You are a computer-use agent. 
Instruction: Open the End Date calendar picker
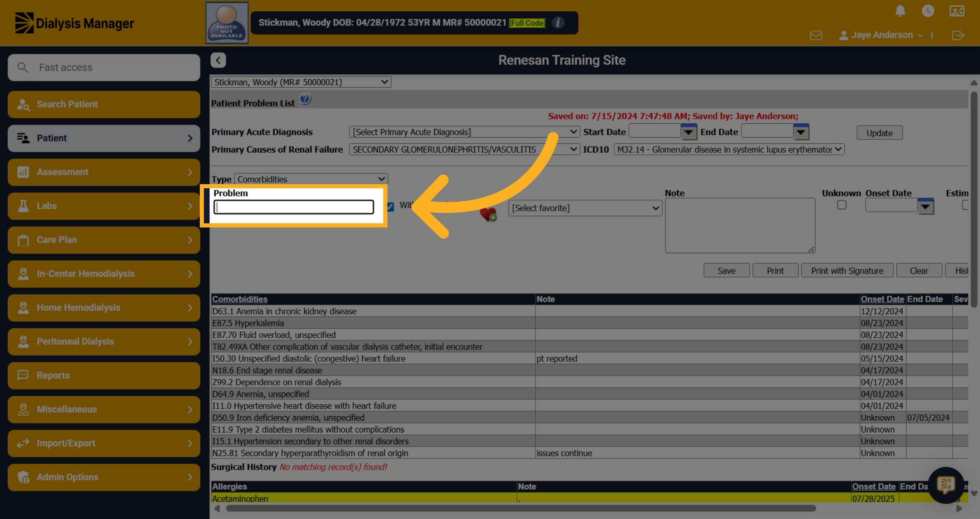coord(801,132)
